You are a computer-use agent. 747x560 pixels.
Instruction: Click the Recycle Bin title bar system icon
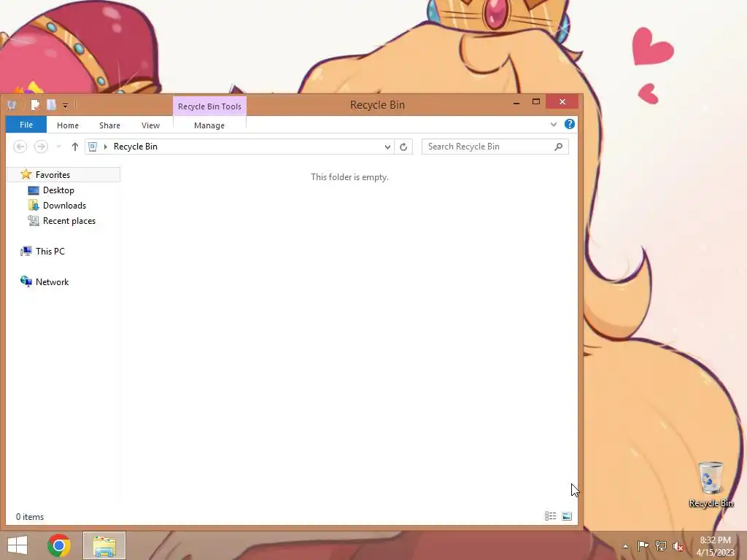pos(12,105)
